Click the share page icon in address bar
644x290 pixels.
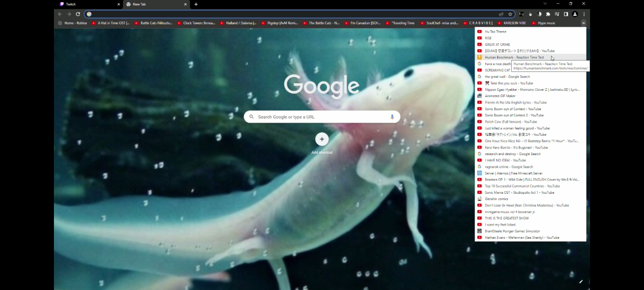501,14
